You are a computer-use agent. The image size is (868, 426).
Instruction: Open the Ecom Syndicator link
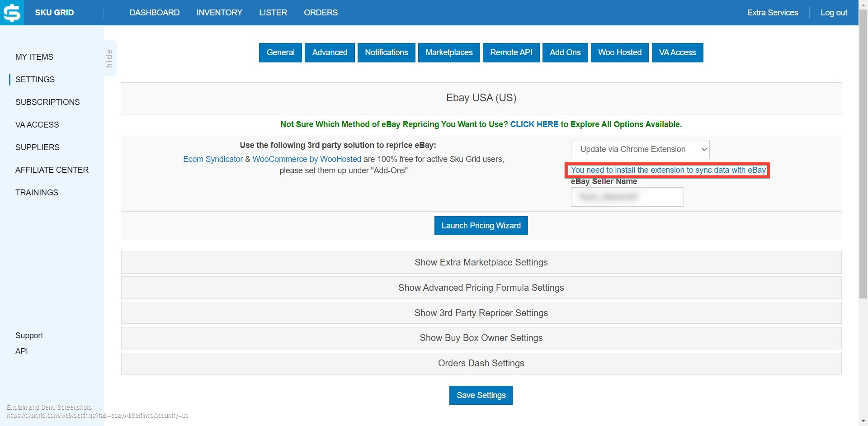213,159
